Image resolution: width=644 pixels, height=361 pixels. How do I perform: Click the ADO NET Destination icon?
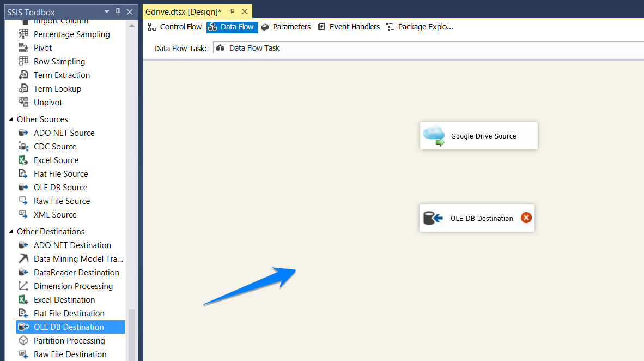[x=23, y=245]
